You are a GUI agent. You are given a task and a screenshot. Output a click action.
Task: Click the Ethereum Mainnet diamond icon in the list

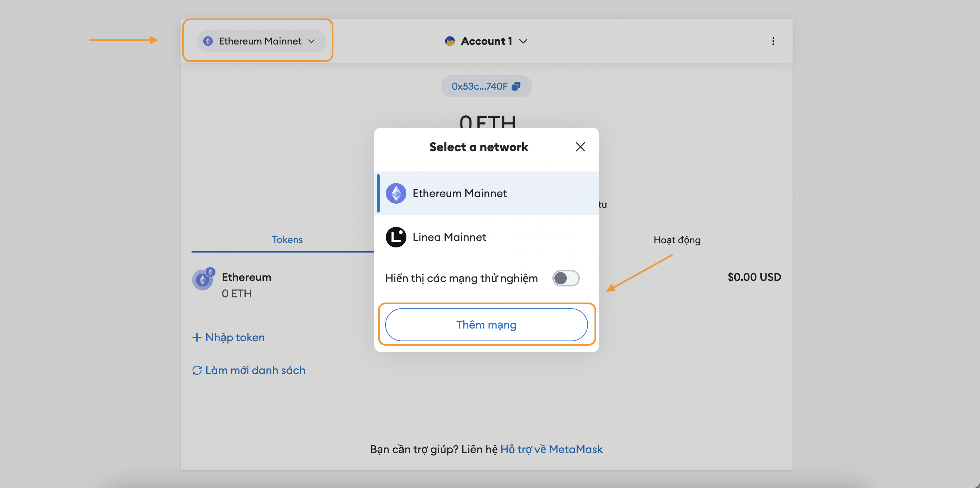point(396,193)
